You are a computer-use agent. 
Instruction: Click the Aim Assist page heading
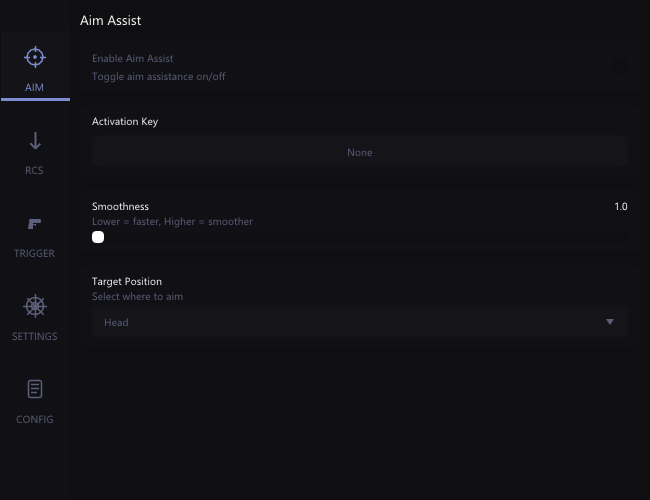(110, 20)
